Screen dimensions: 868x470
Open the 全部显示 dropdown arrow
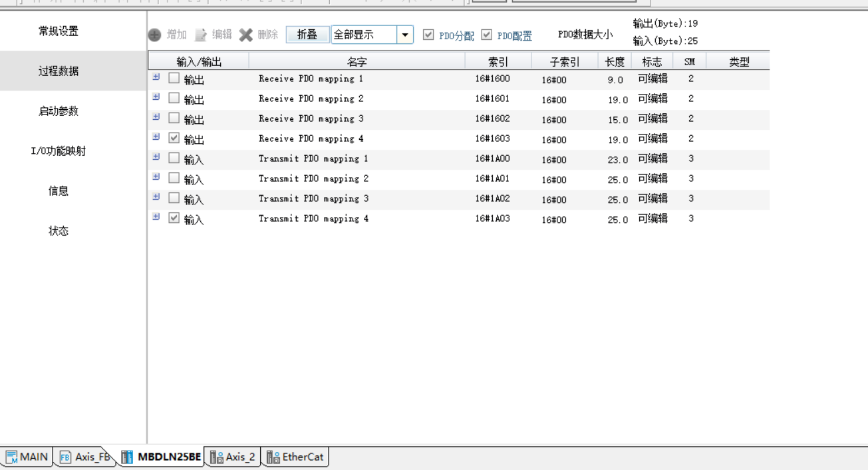[x=404, y=35]
